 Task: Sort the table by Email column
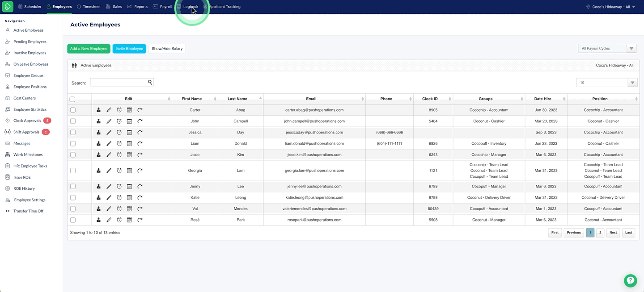[314, 99]
